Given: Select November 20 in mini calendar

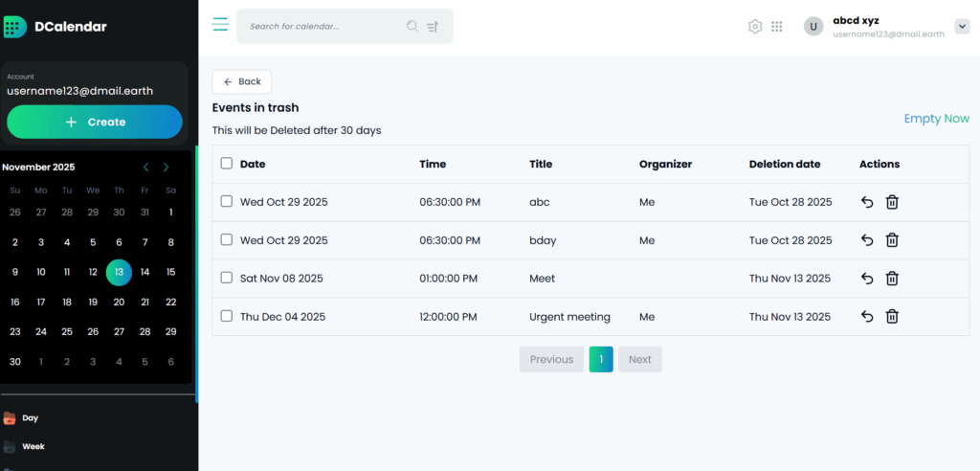Looking at the screenshot, I should pos(119,303).
